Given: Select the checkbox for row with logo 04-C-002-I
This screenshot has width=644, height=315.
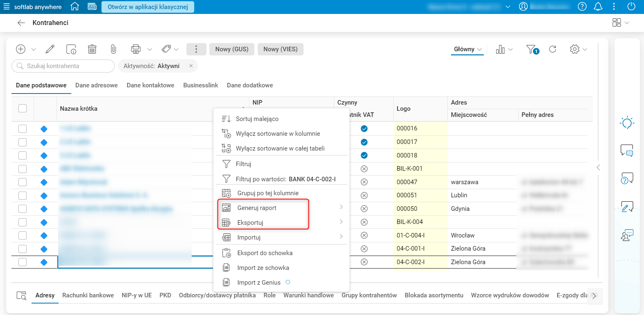Looking at the screenshot, I should pos(23,262).
